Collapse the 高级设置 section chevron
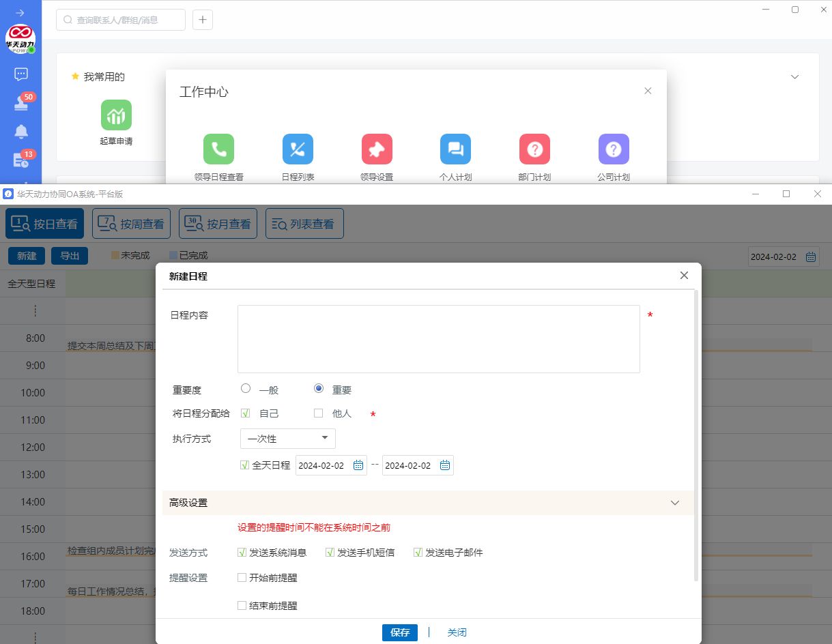This screenshot has height=644, width=832. click(674, 503)
